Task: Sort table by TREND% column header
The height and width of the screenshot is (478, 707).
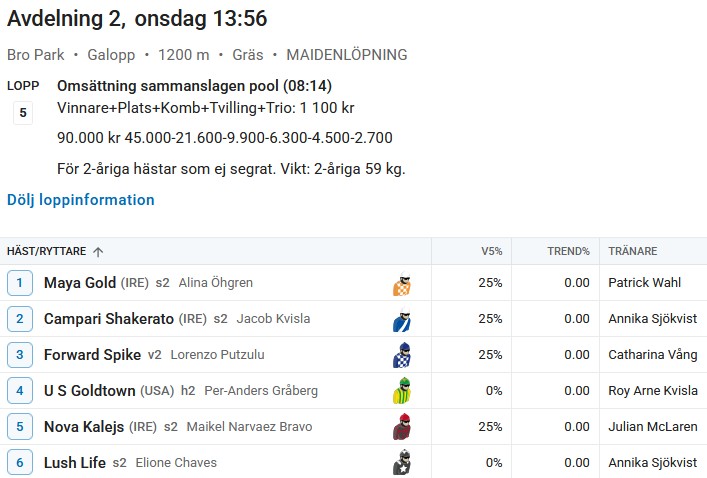Action: (x=568, y=251)
